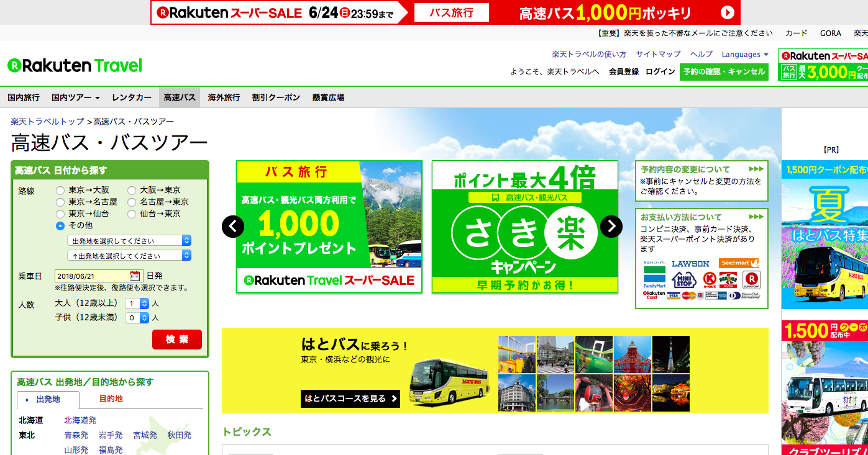Click arrows beside 予約内容の変更について
Screen dimensions: 868x455
click(x=756, y=169)
